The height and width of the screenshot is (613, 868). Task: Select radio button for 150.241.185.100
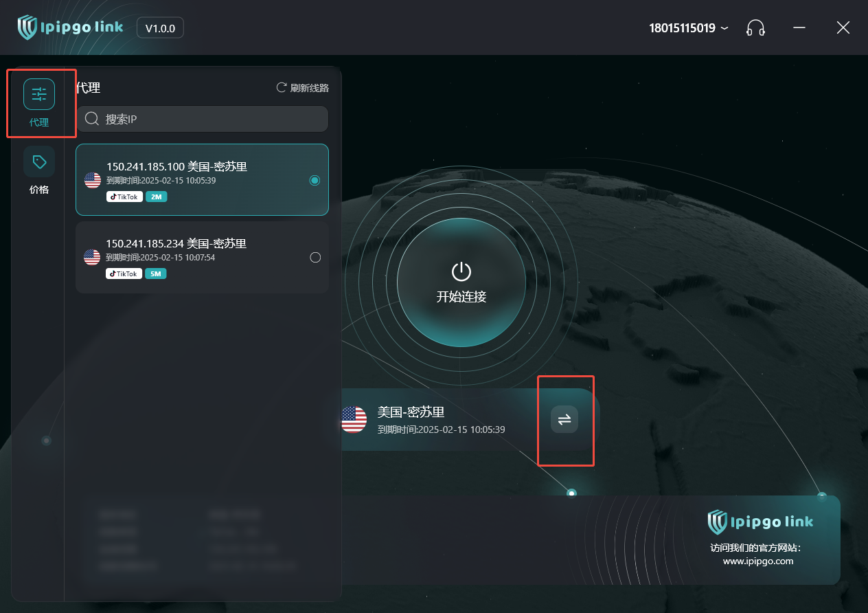[315, 180]
